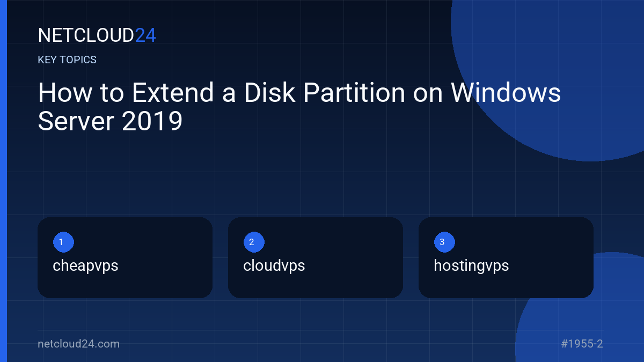Click the NETCLOUD24 logo text
644x362 pixels.
click(97, 35)
